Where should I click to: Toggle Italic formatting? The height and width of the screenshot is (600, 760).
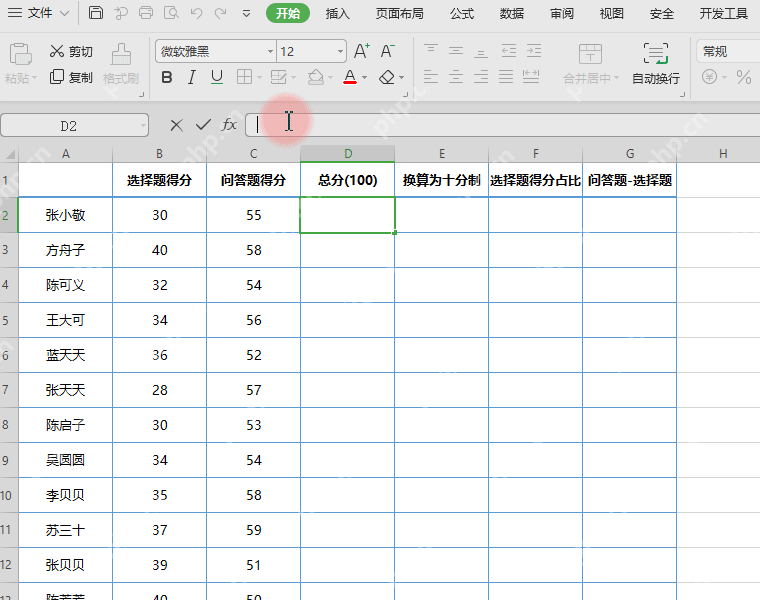(x=192, y=77)
